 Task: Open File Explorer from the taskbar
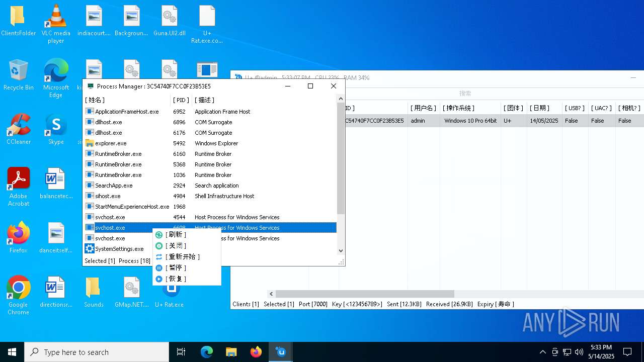(231, 352)
